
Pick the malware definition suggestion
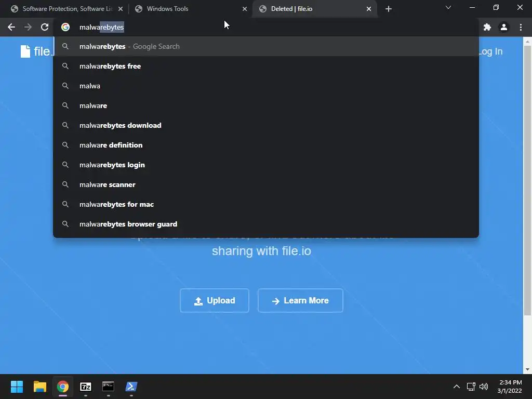click(x=266, y=145)
